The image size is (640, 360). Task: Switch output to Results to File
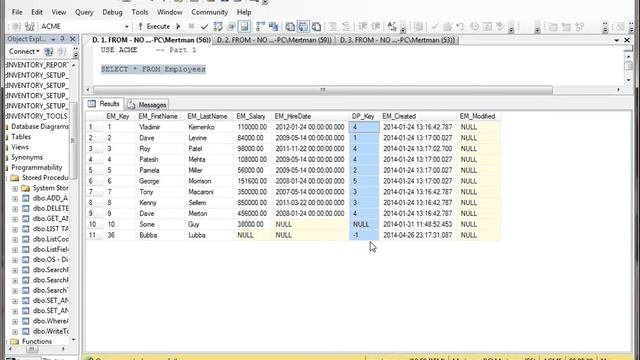point(316,27)
